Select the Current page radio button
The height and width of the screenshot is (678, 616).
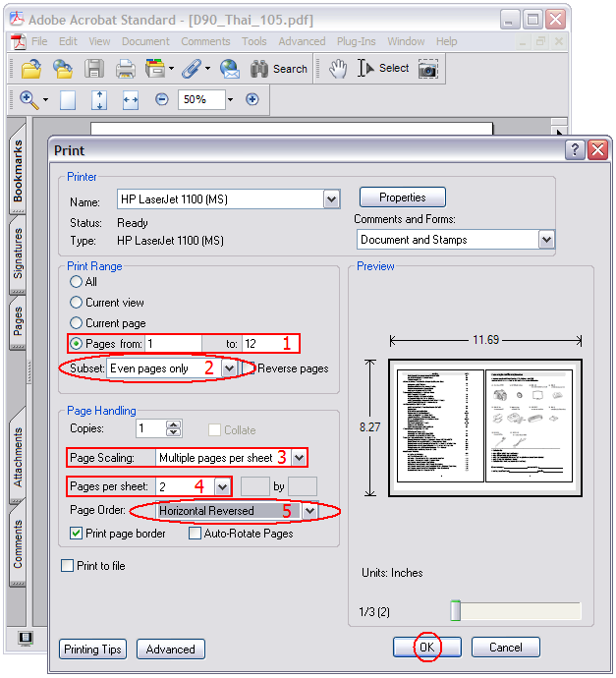(76, 323)
